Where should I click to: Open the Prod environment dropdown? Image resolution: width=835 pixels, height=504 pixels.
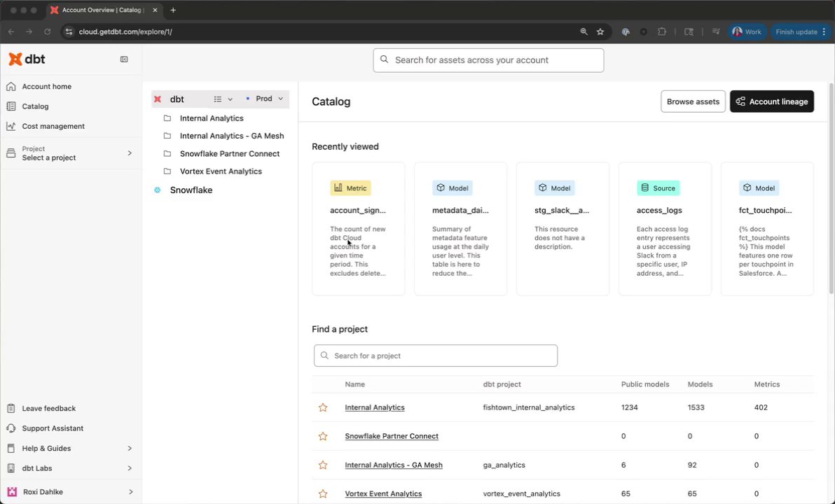tap(265, 99)
